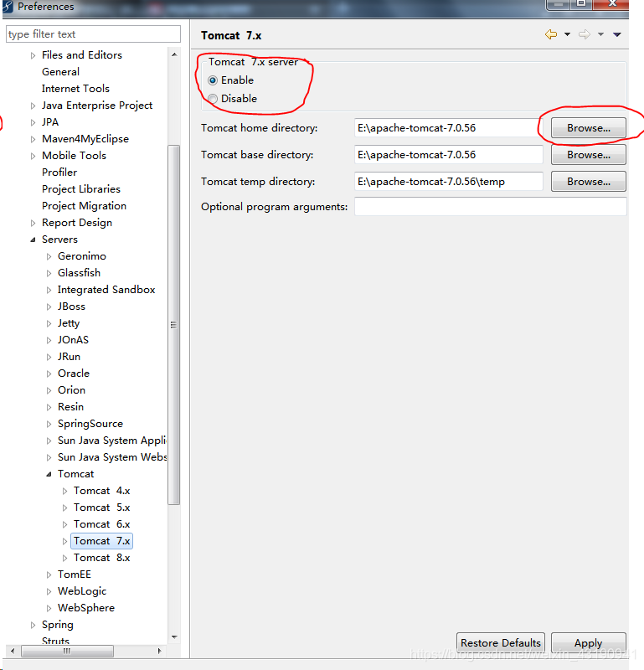Expand the Mobile Tools node

(x=33, y=156)
